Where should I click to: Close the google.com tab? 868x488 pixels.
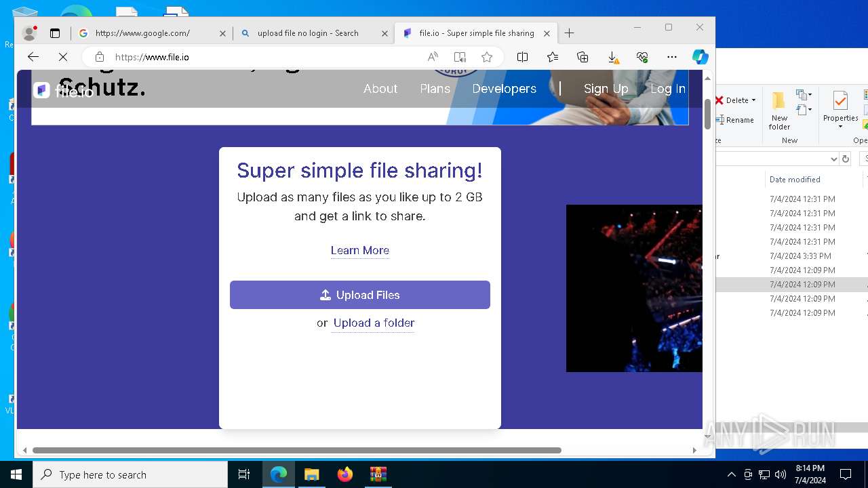pyautogui.click(x=222, y=33)
